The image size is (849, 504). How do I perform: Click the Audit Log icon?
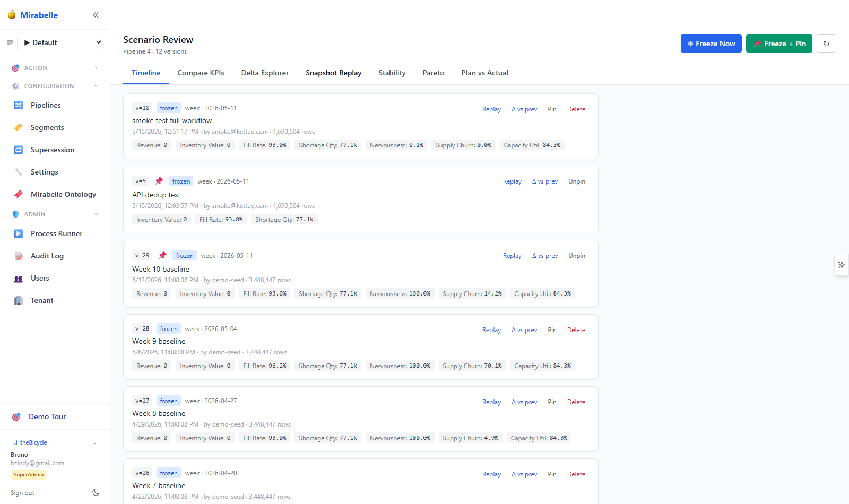[19, 256]
